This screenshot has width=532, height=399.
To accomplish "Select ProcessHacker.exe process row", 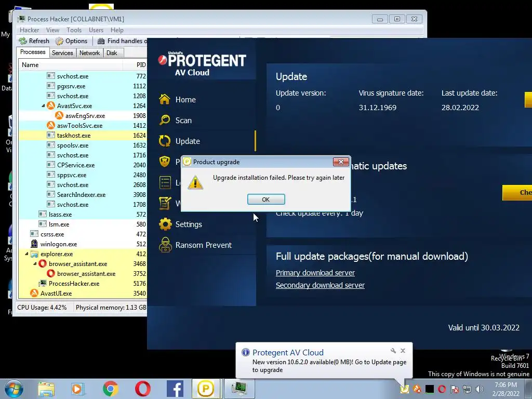I will point(83,283).
